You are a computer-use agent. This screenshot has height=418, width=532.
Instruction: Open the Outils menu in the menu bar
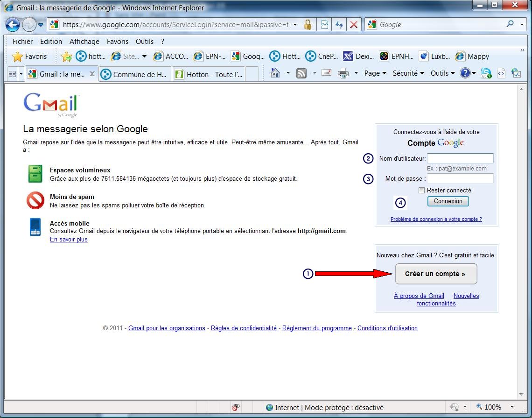pyautogui.click(x=145, y=42)
